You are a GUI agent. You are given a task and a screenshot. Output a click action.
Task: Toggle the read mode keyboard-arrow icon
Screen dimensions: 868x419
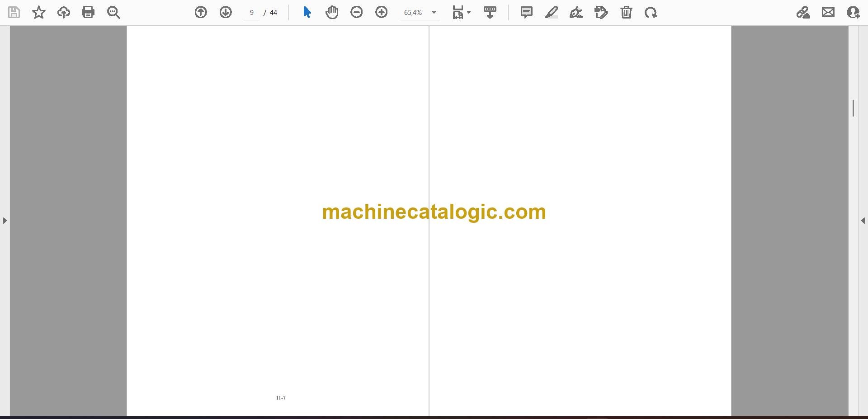pyautogui.click(x=490, y=12)
